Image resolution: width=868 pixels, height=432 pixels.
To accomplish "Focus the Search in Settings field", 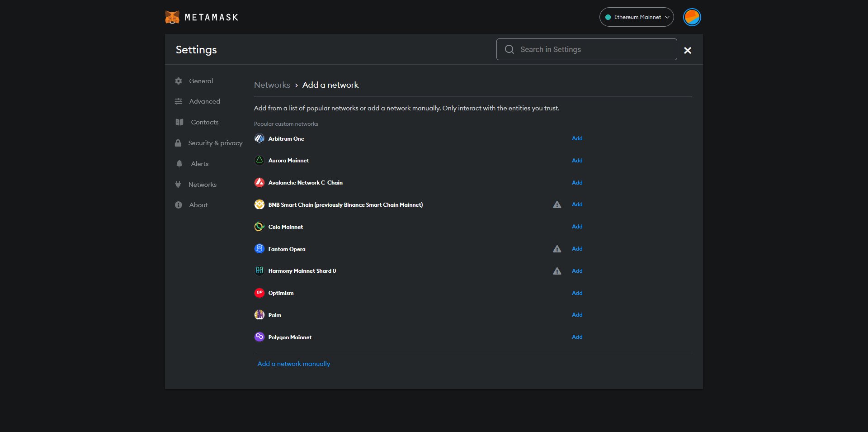I will [x=592, y=49].
